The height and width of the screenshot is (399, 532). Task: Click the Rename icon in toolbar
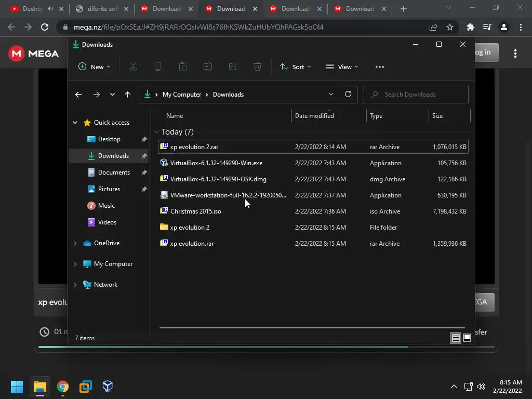[x=208, y=67]
